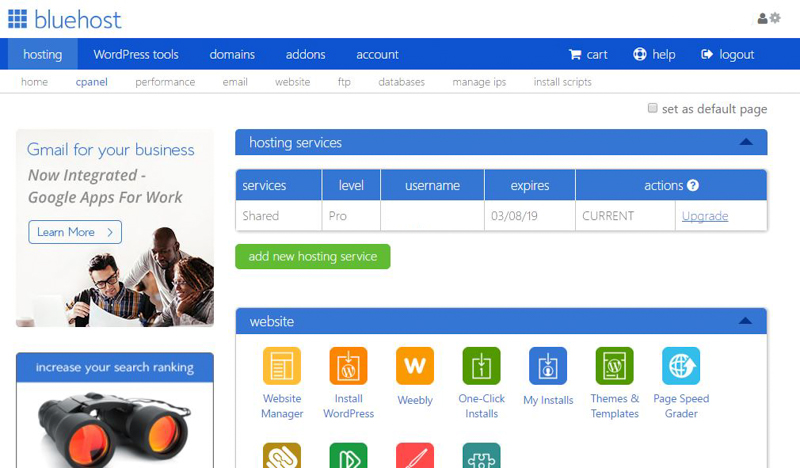
Task: Open the user settings gear icon
Action: (x=775, y=18)
